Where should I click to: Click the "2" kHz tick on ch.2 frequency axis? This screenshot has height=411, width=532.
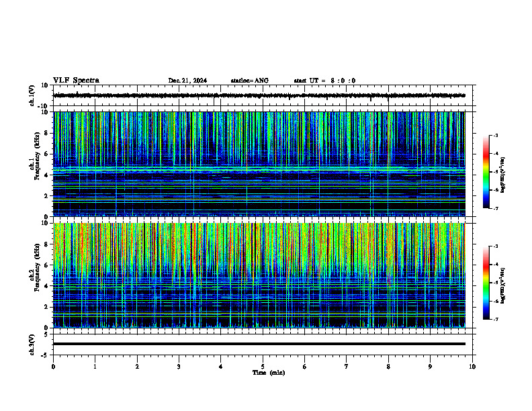(46, 307)
